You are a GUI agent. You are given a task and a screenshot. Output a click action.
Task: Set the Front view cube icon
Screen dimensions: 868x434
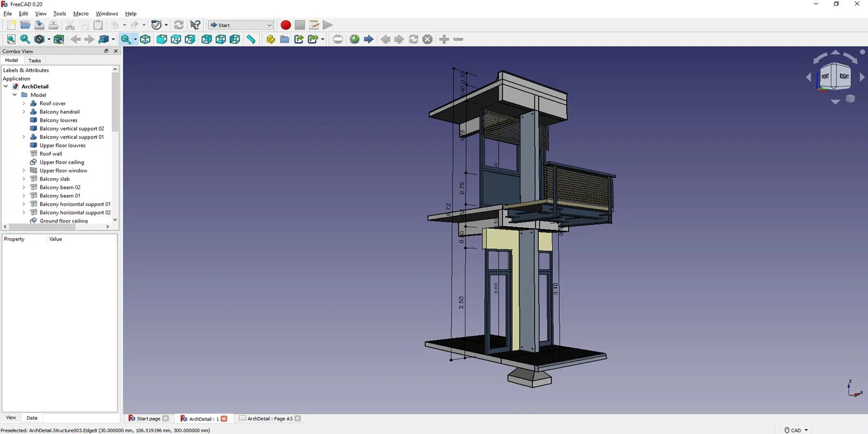tap(162, 39)
